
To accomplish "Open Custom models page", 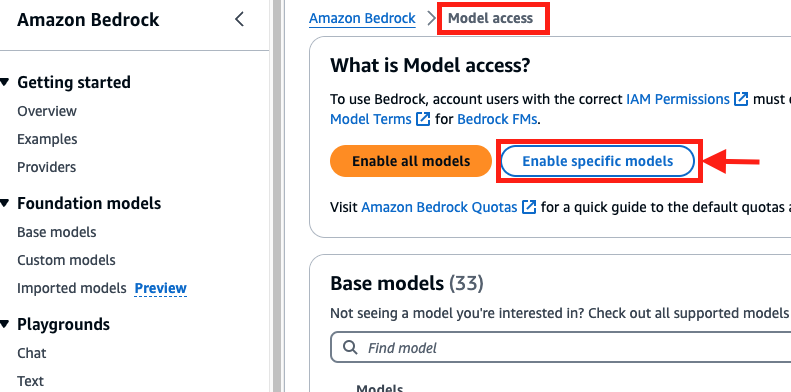I will point(66,260).
